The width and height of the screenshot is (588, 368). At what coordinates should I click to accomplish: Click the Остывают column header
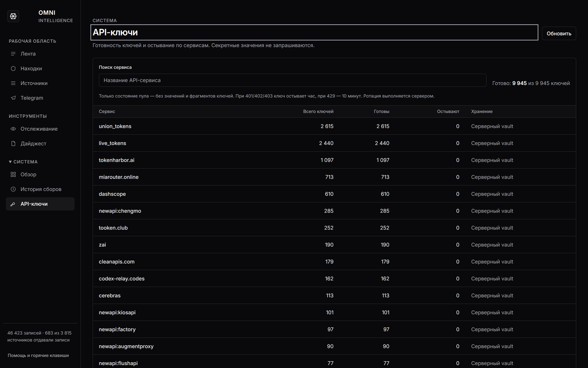pos(448,112)
